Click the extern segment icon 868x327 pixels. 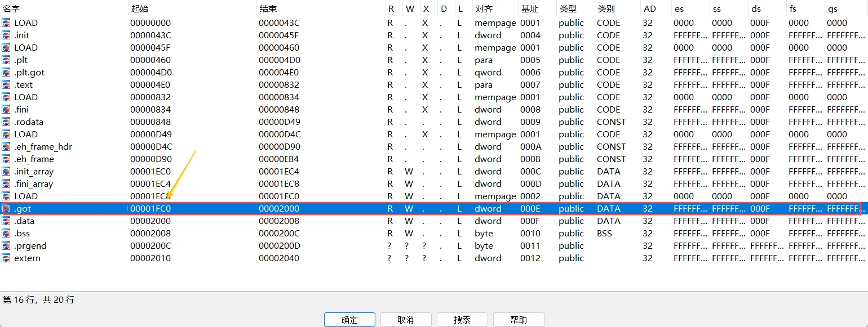coord(6,258)
